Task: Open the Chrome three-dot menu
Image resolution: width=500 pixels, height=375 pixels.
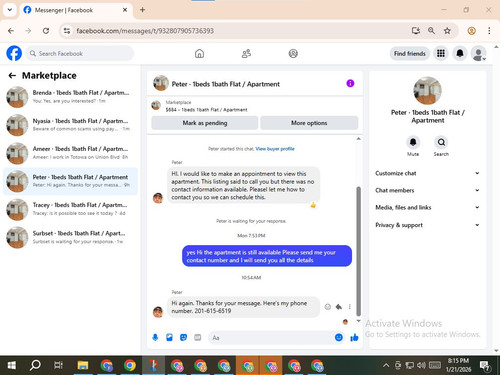Action: coord(489,31)
